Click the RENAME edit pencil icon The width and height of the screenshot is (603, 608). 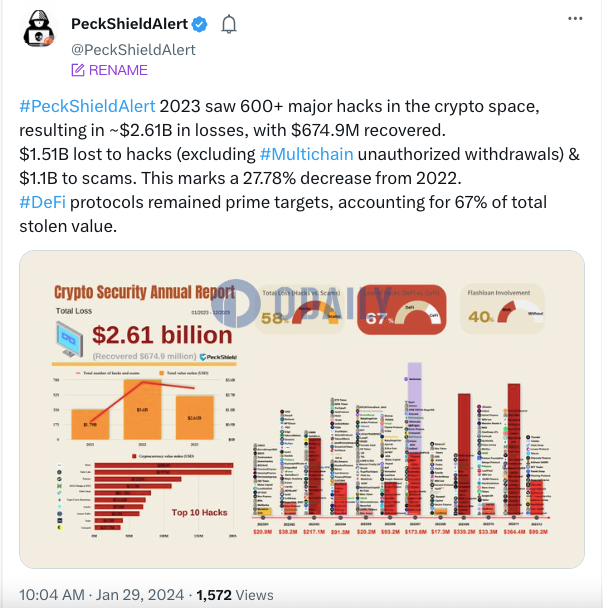(78, 70)
